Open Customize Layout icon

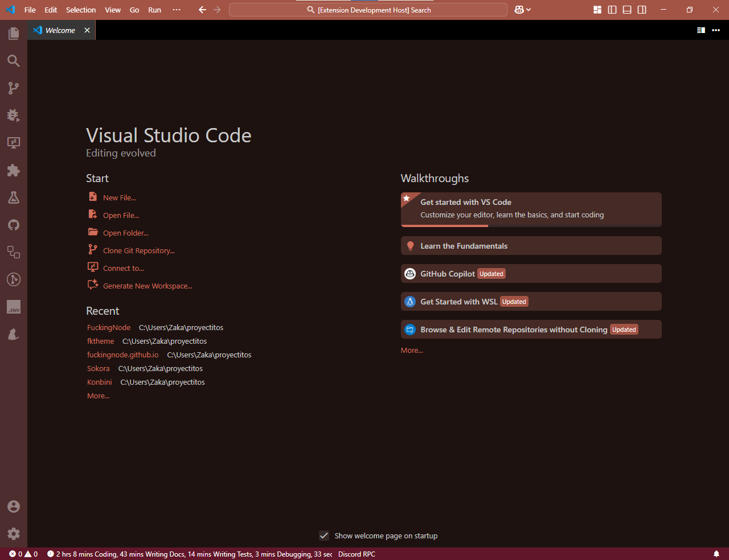(x=597, y=10)
